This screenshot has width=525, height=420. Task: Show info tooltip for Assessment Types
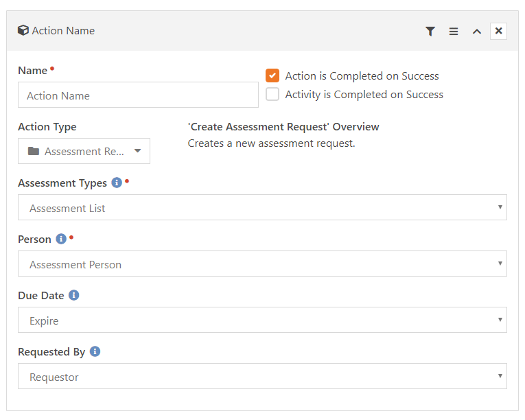(117, 183)
